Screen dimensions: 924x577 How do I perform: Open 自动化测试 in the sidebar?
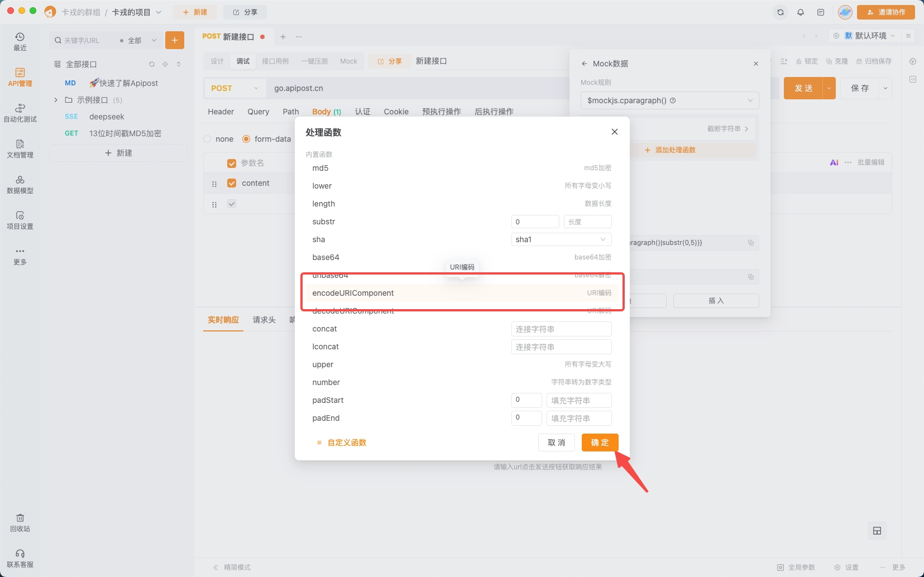point(20,113)
